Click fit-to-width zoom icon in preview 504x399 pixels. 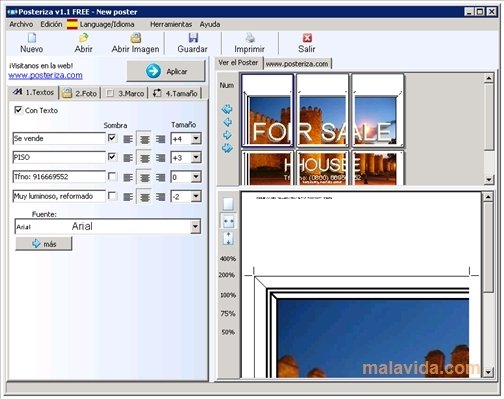point(228,221)
